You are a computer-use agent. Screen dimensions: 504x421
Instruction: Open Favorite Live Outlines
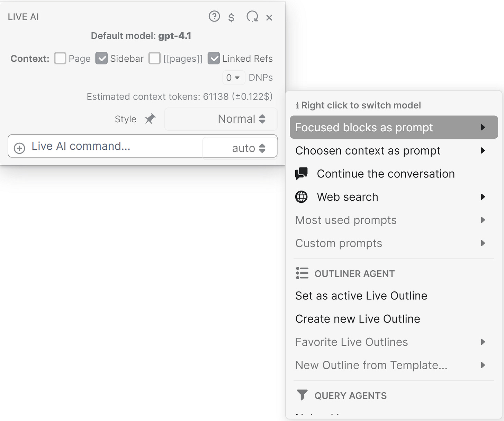point(394,342)
